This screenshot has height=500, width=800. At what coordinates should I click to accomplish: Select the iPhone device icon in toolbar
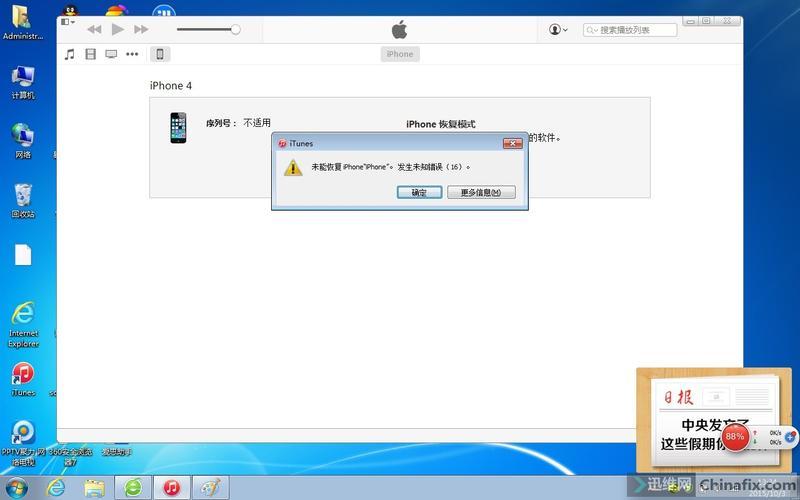click(x=160, y=54)
